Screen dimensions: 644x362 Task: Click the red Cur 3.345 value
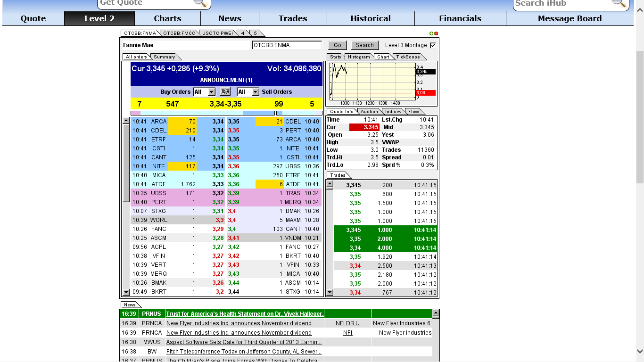coord(364,127)
